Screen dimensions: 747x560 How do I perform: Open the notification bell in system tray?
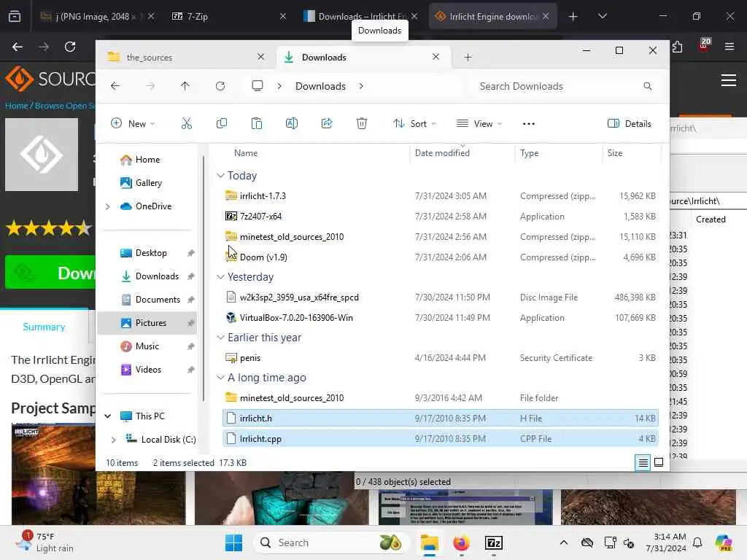click(x=697, y=542)
